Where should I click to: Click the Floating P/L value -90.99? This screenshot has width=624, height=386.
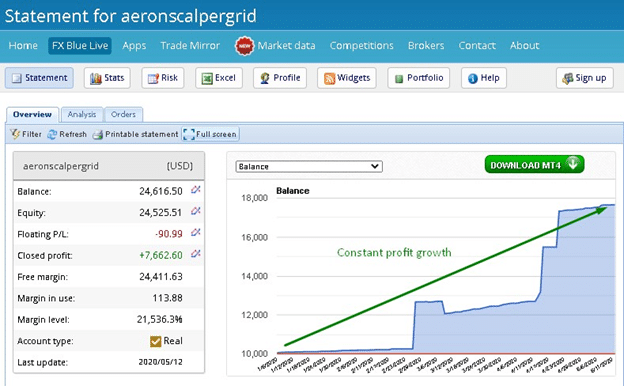tap(169, 234)
